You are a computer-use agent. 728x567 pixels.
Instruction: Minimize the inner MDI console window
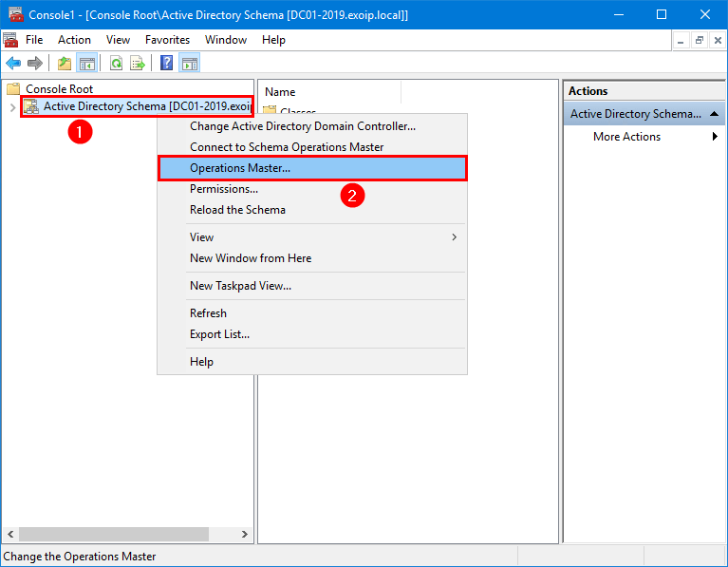[x=681, y=41]
